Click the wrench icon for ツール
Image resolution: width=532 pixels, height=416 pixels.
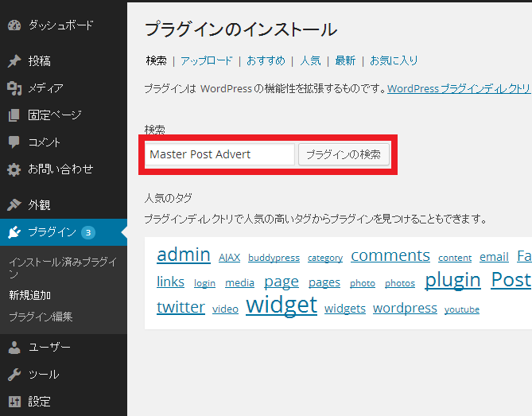tap(14, 375)
